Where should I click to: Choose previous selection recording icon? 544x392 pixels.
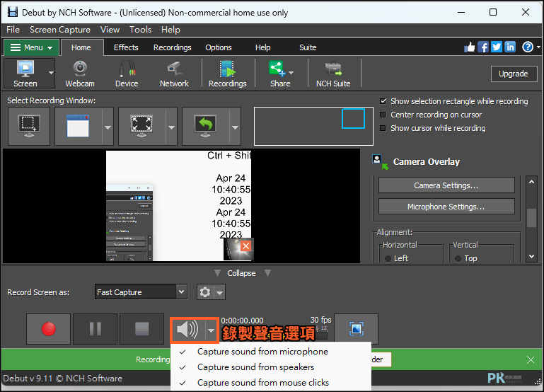[x=205, y=126]
